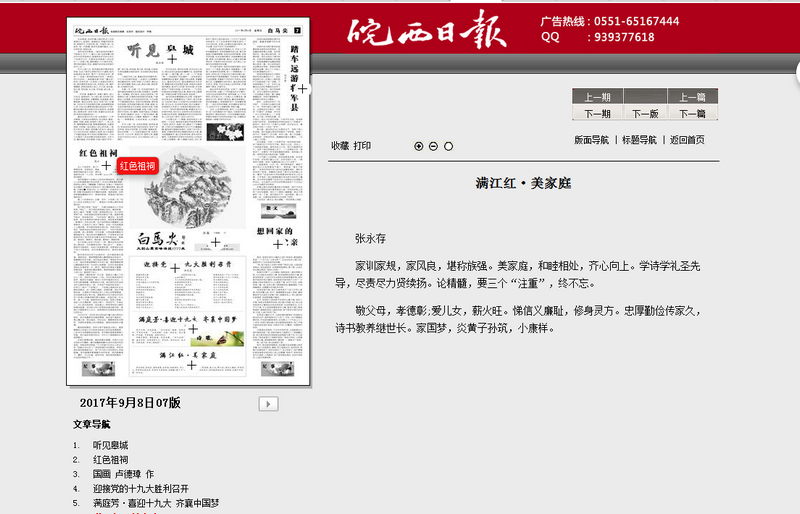Click the zoom-in font size icon
800x514 pixels.
pos(419,146)
